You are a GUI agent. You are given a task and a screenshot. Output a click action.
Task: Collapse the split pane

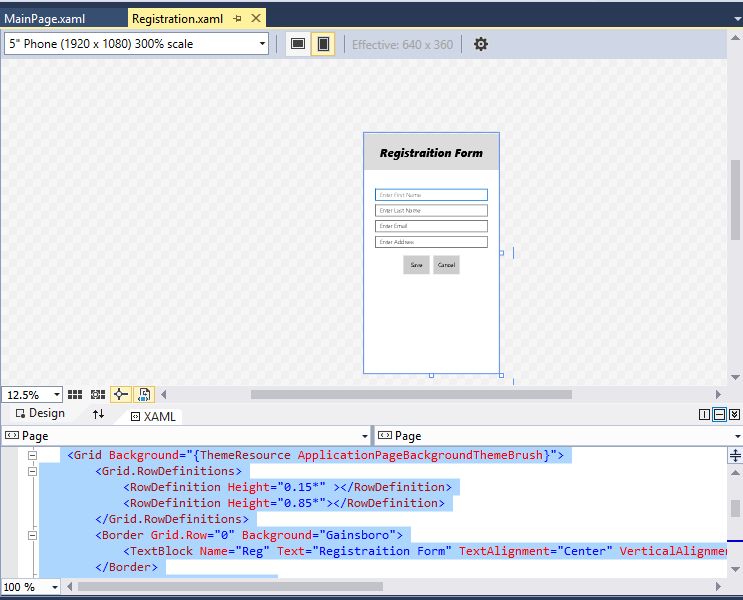[x=734, y=415]
